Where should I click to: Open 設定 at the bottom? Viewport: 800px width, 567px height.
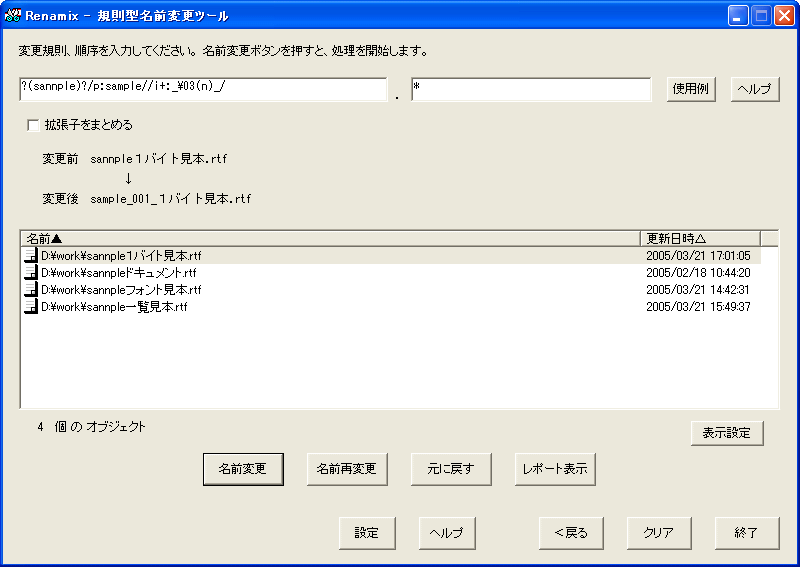[367, 533]
